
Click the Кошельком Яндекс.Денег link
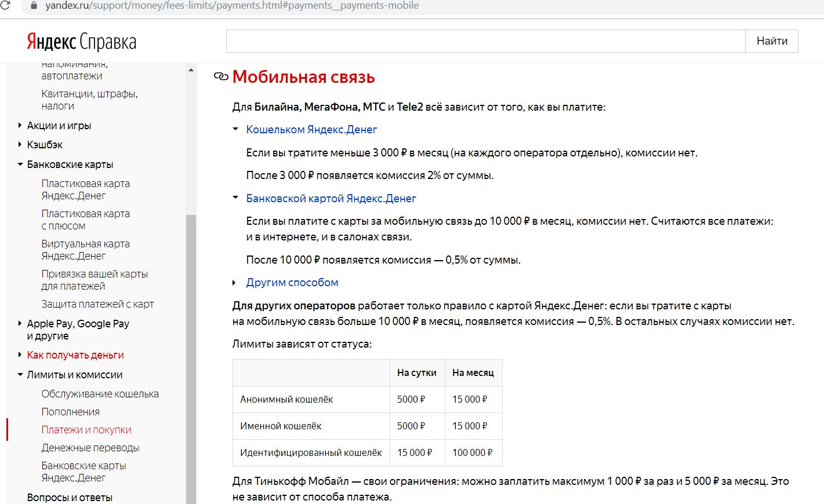pos(311,129)
